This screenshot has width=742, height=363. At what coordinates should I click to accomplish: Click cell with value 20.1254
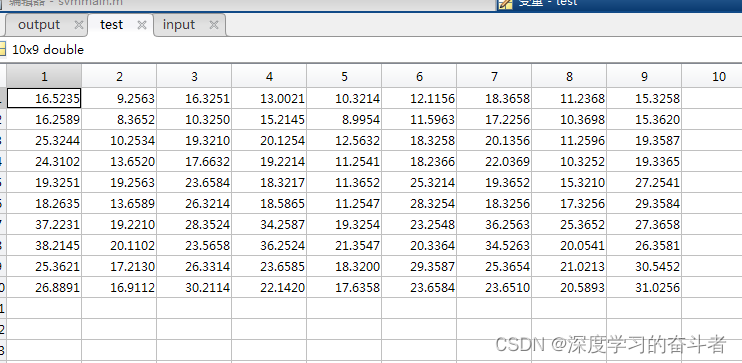269,141
